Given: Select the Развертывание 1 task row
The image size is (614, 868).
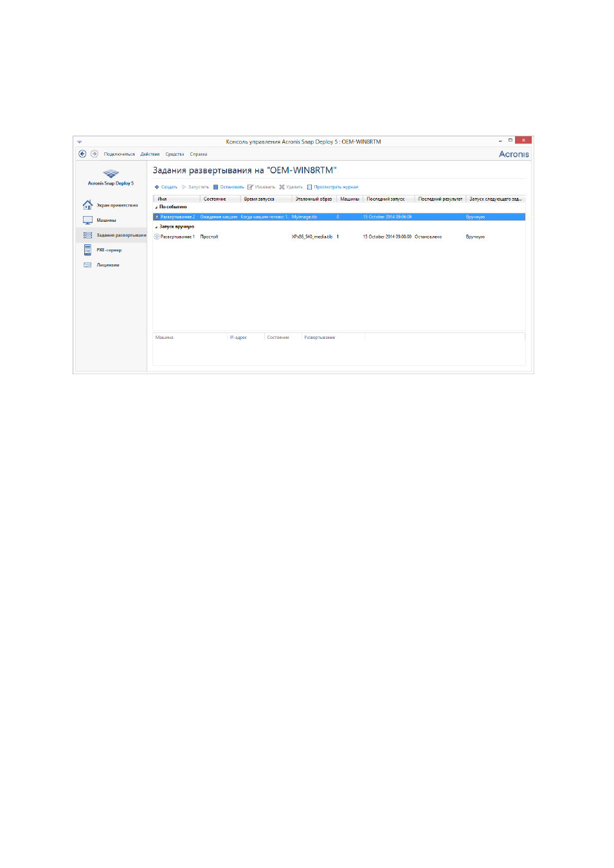Looking at the screenshot, I should click(339, 237).
